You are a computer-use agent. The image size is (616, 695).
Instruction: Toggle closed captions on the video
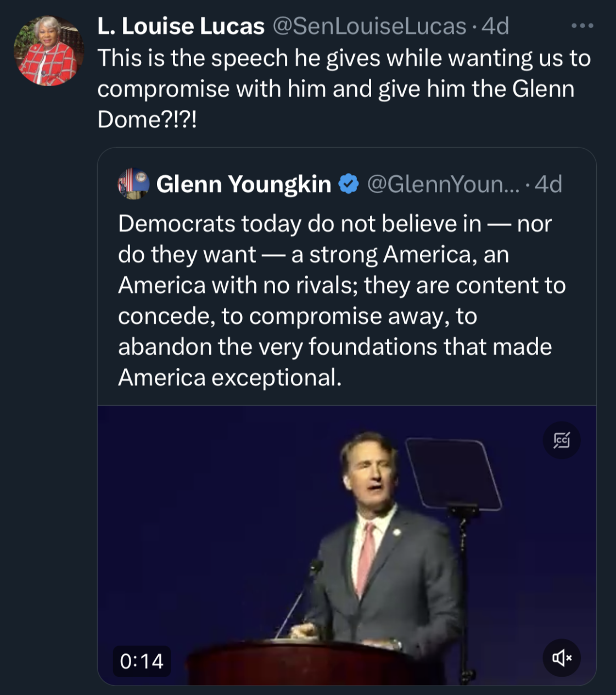coord(562,440)
